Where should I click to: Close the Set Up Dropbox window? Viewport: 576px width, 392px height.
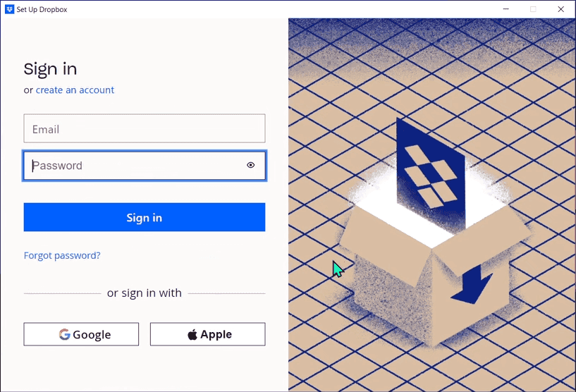560,9
